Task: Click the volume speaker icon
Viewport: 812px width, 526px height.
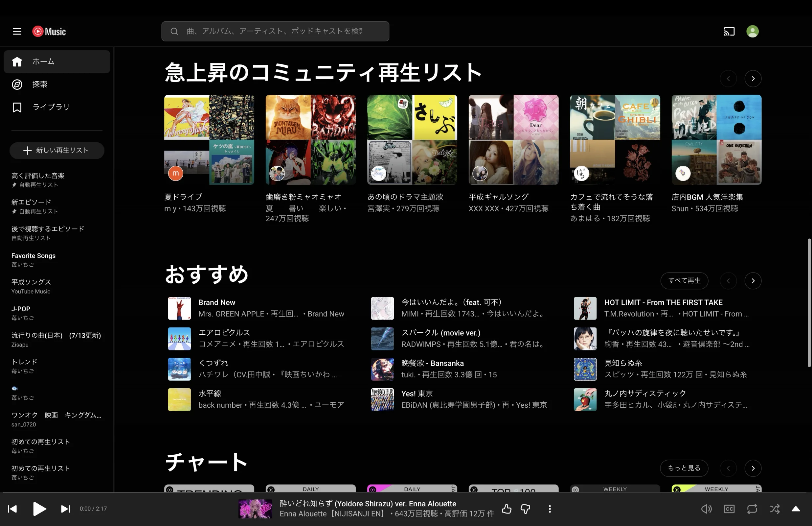Action: [706, 509]
